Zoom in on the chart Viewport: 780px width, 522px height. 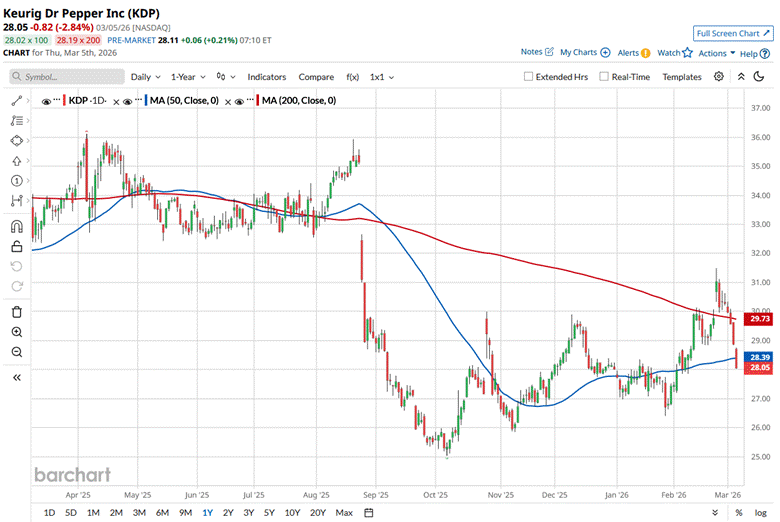coord(16,331)
